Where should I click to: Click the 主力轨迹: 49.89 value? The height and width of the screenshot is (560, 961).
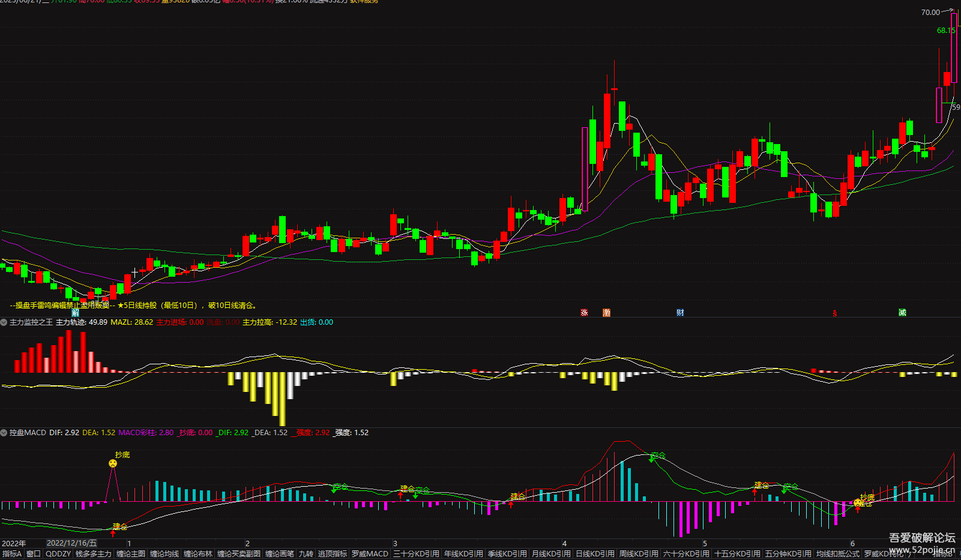click(82, 322)
